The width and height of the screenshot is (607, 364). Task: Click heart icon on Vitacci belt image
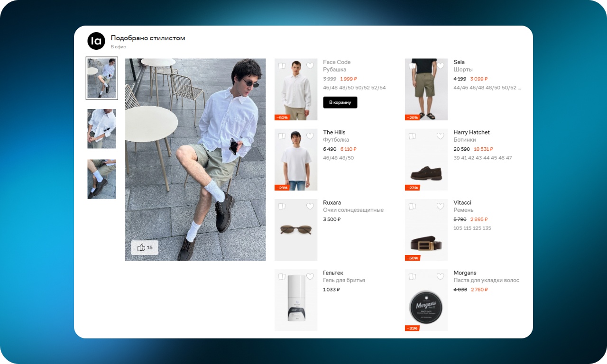[440, 206]
